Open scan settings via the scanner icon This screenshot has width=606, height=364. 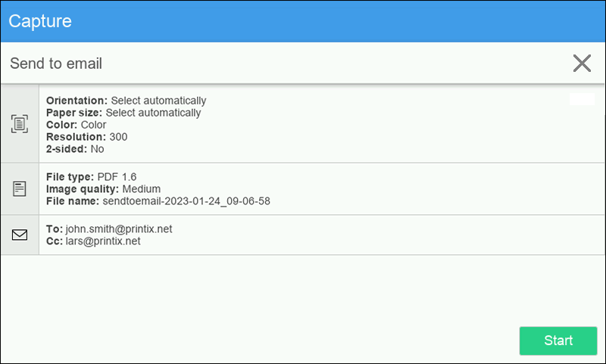pyautogui.click(x=20, y=124)
